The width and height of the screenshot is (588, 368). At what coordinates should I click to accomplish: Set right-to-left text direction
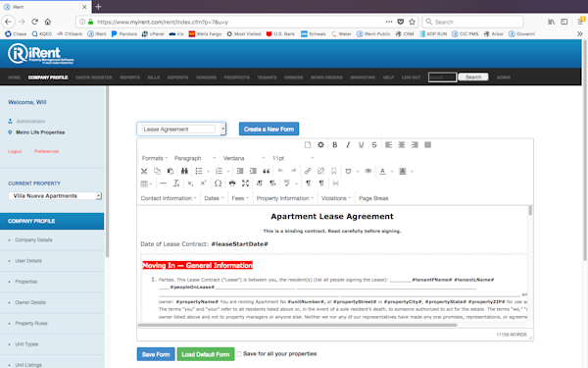click(x=272, y=184)
